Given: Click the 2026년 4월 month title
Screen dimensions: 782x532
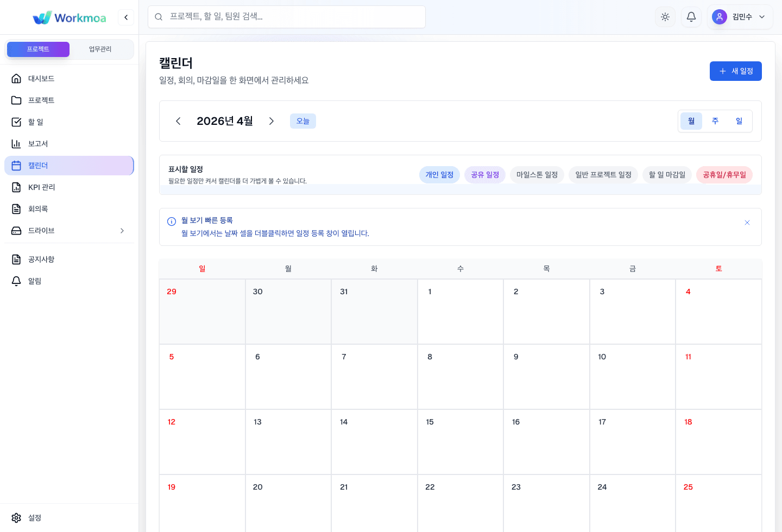Looking at the screenshot, I should click(225, 121).
